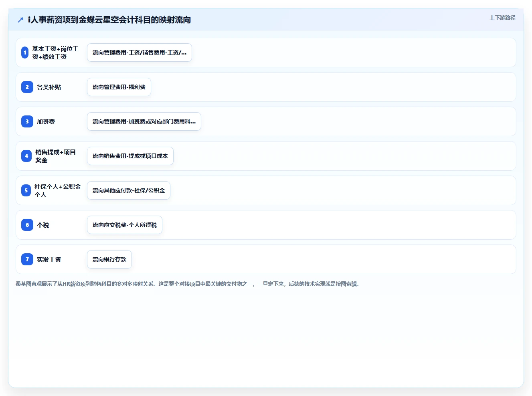
Task: Select the 加班费 row label
Action: click(46, 121)
